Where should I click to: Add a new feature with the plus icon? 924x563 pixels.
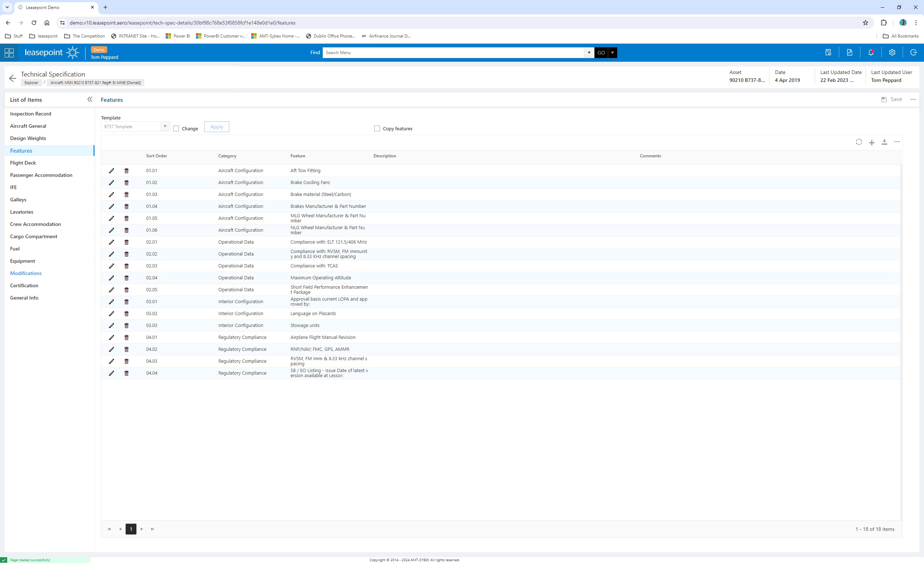[x=872, y=143]
